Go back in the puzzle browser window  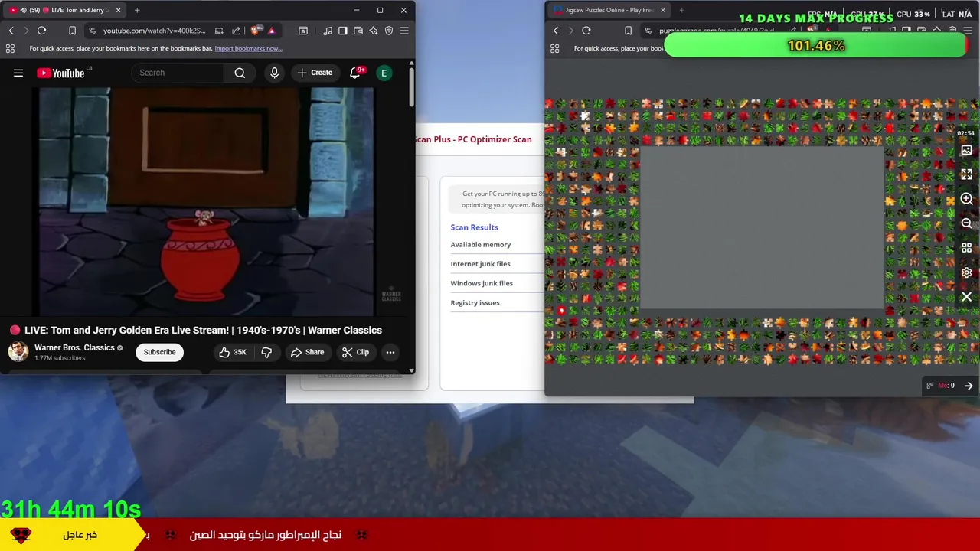pos(556,31)
